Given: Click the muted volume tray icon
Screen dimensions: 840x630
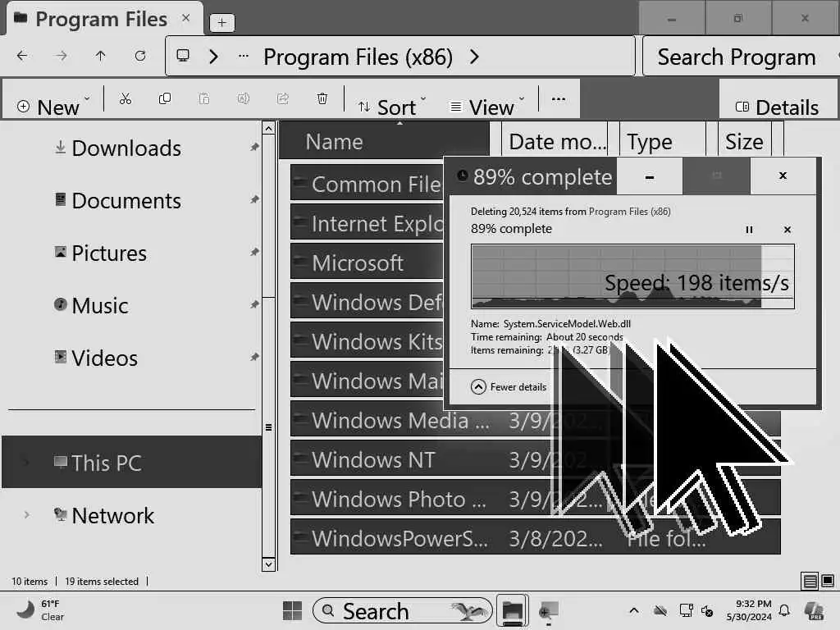Looking at the screenshot, I should coord(708,610).
